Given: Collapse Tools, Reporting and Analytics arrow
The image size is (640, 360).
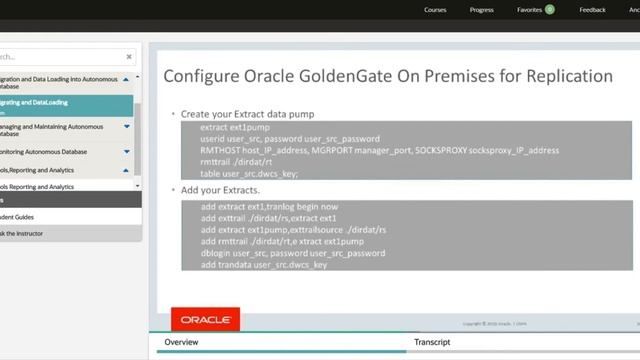Looking at the screenshot, I should pos(126,170).
